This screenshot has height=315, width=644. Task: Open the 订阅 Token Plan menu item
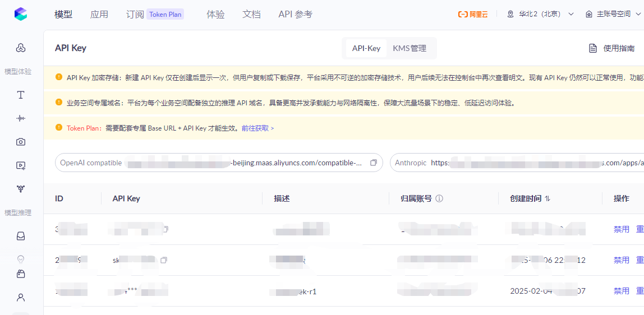click(x=155, y=15)
